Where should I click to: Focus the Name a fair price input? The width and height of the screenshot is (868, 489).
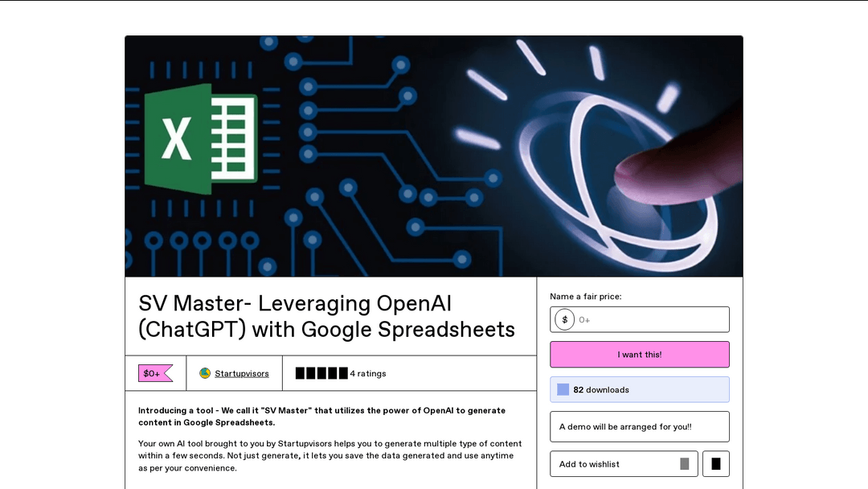640,319
